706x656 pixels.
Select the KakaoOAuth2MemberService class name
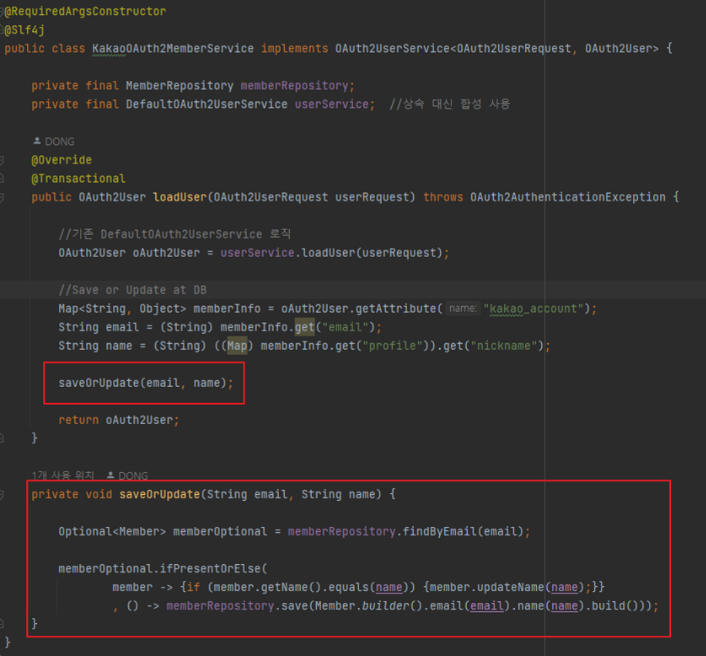click(x=173, y=49)
